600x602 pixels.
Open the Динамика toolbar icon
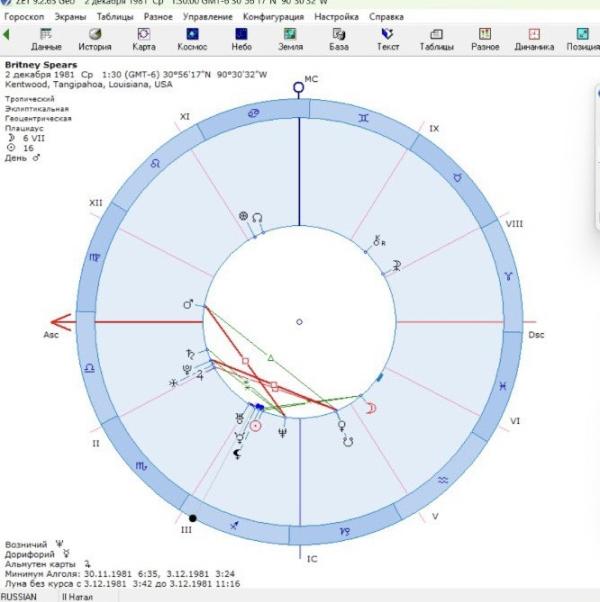tap(534, 40)
